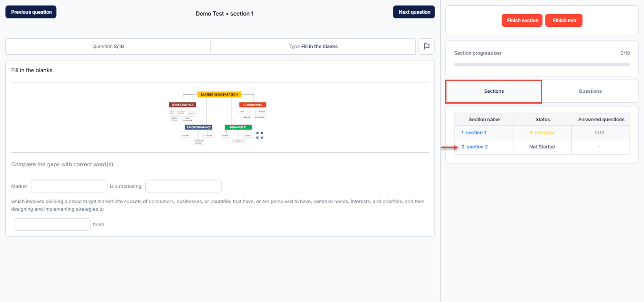Click the Answered questions column header

pyautogui.click(x=601, y=120)
